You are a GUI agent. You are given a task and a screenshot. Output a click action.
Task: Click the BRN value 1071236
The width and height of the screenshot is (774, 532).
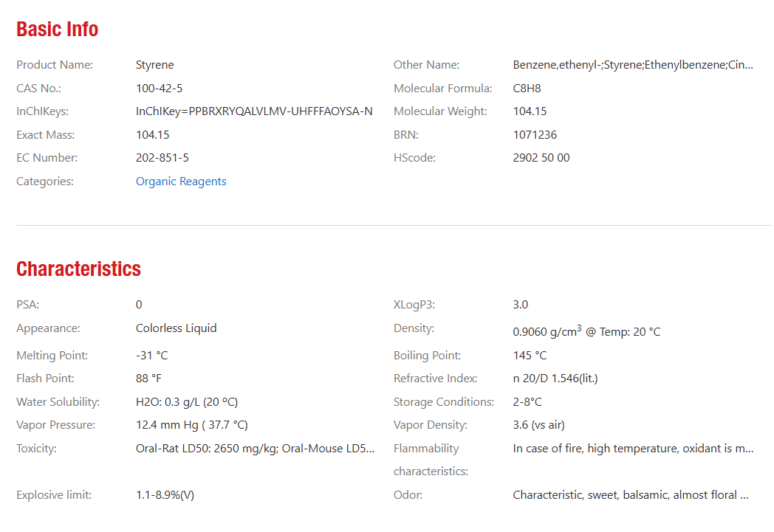[x=535, y=135]
